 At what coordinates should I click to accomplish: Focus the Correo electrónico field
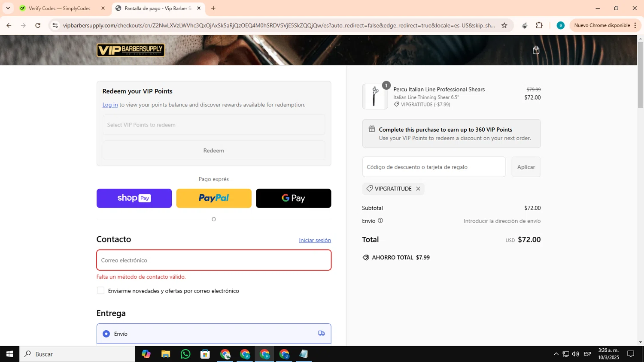click(x=214, y=260)
